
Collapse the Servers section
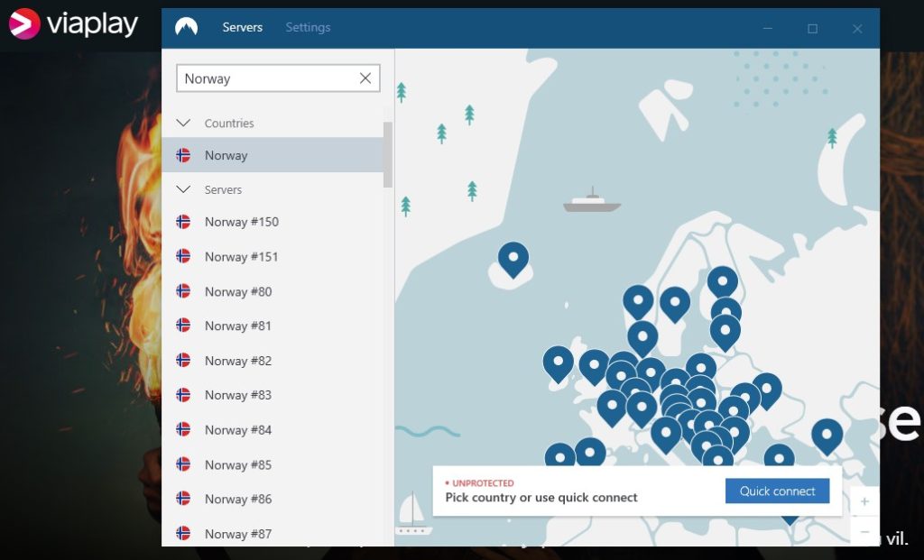click(x=183, y=189)
